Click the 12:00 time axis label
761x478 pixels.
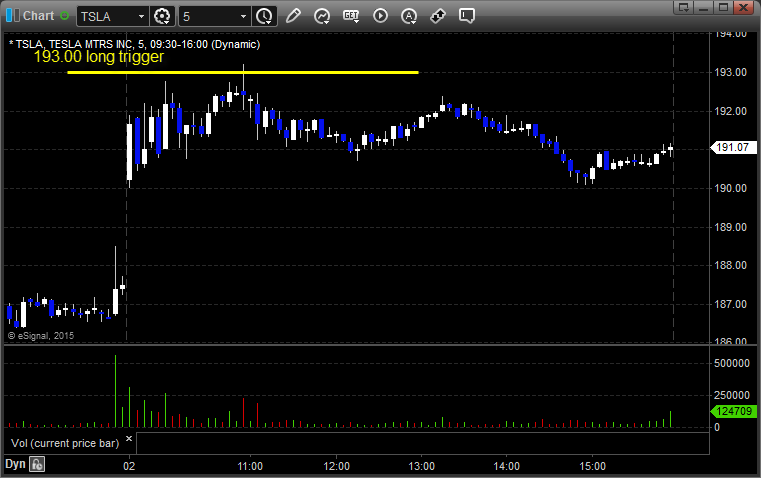click(x=336, y=466)
